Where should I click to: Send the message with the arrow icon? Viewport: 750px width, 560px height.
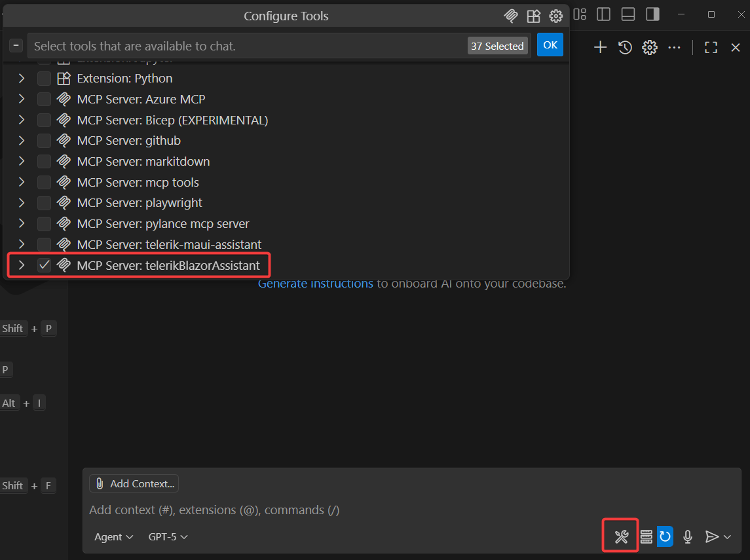pyautogui.click(x=713, y=536)
